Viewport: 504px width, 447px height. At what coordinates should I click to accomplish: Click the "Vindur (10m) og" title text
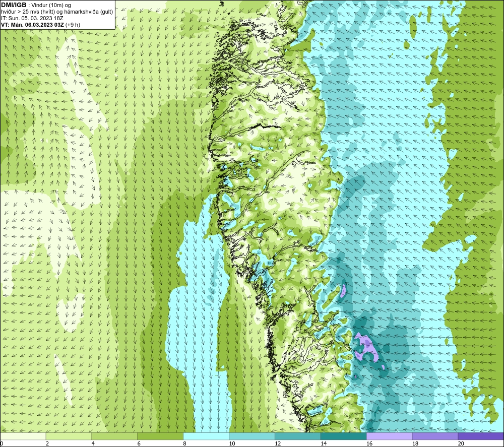(51, 6)
